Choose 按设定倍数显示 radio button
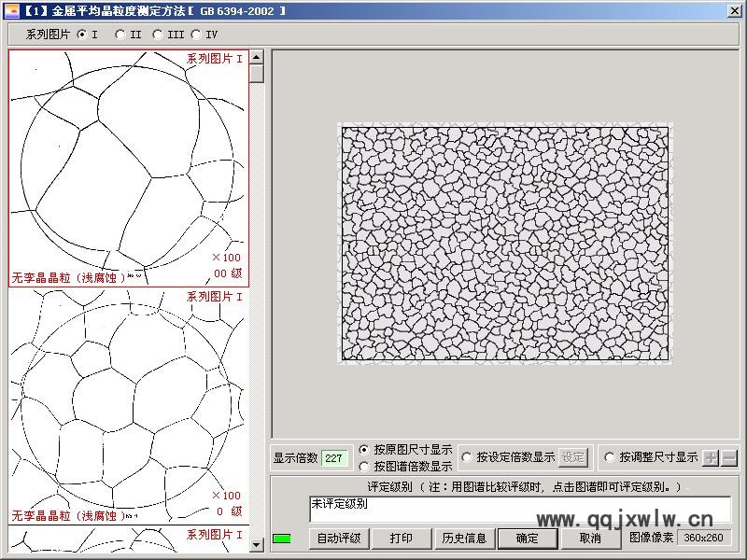Image resolution: width=747 pixels, height=560 pixels. [468, 457]
